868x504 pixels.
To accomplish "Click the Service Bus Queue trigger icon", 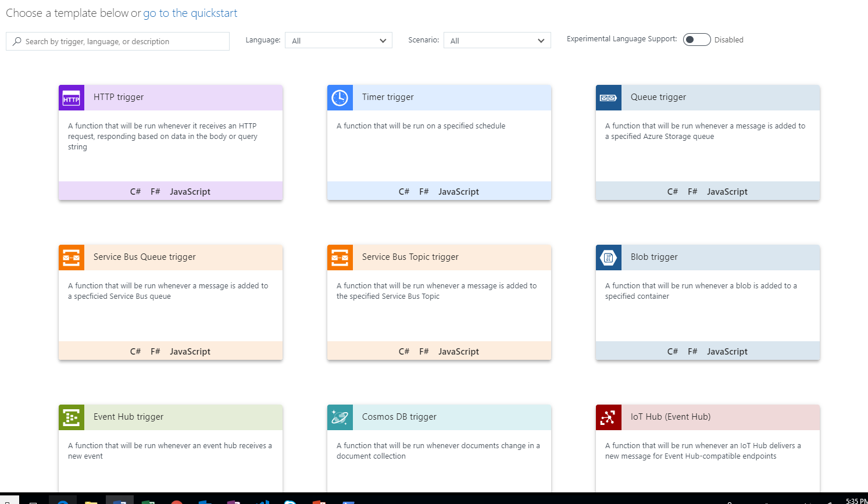I will (72, 258).
